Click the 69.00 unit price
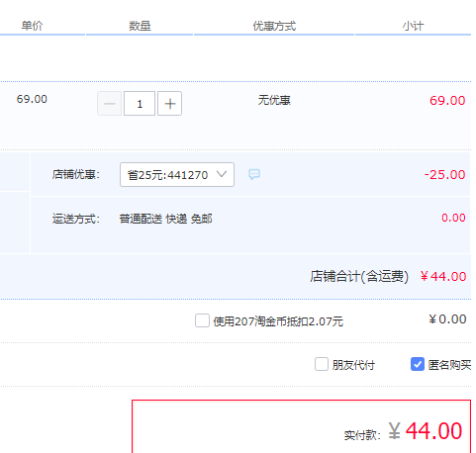Viewport: 476px width, 453px height. tap(32, 99)
